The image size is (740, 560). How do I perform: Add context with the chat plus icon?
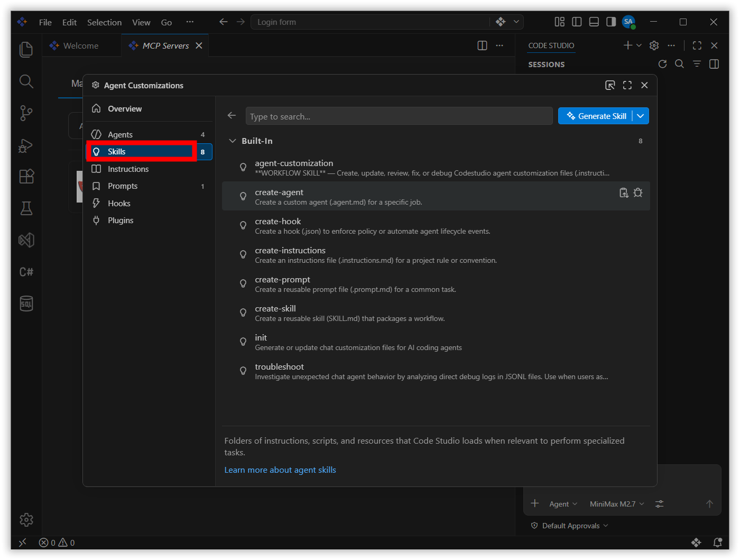tap(535, 503)
